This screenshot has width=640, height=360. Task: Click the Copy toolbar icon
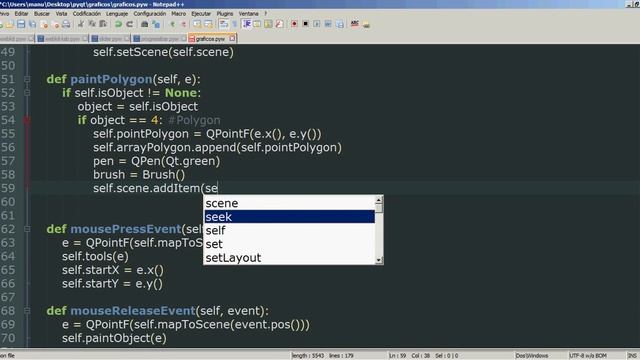pyautogui.click(x=92, y=24)
